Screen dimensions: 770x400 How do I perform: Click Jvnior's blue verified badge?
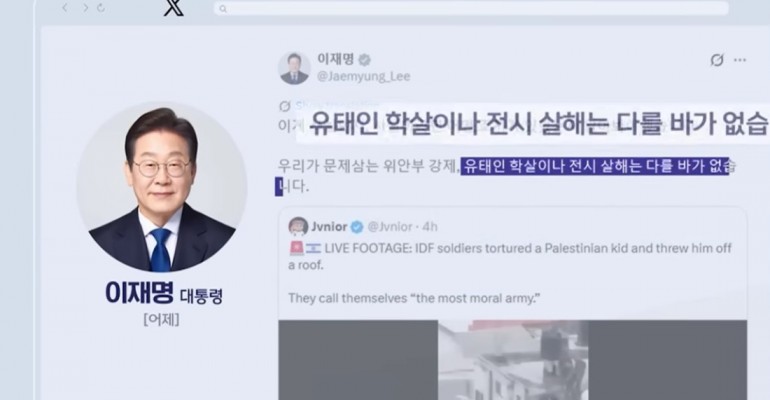click(357, 227)
